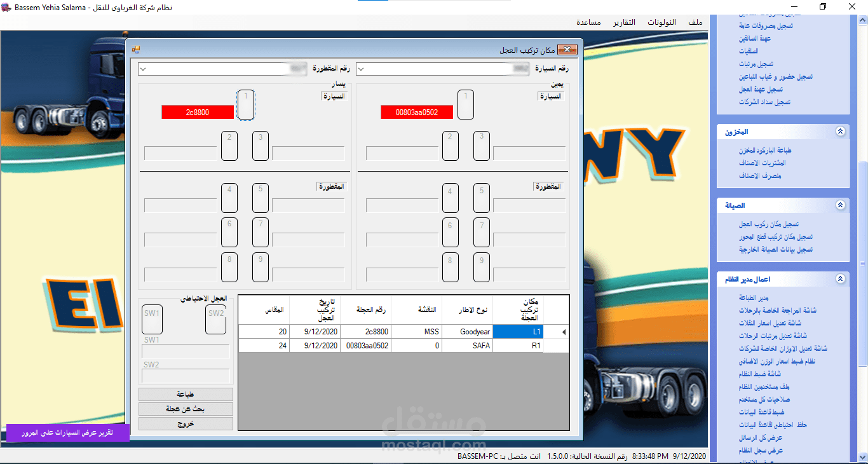This screenshot has width=868, height=464.
Task: Click the SW2 spare wheel text field
Action: [186, 376]
